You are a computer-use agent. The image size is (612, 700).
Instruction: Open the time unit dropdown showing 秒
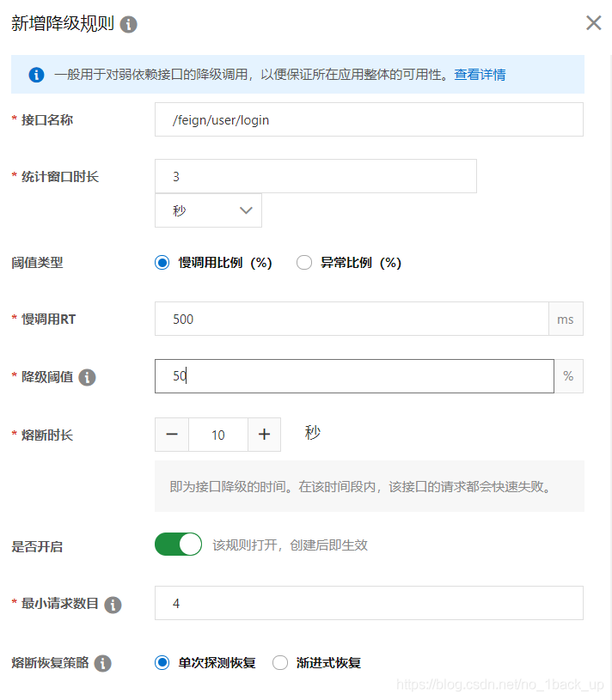pos(208,210)
